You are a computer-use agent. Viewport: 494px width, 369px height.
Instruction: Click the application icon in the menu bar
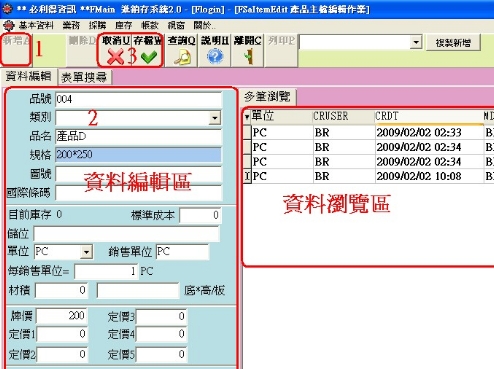coord(9,25)
